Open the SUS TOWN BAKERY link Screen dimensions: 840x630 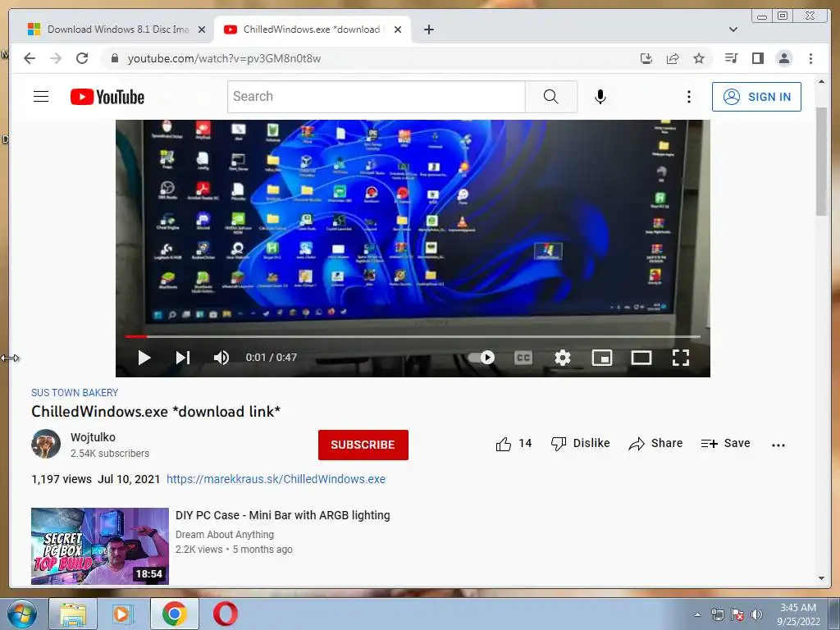(x=75, y=393)
